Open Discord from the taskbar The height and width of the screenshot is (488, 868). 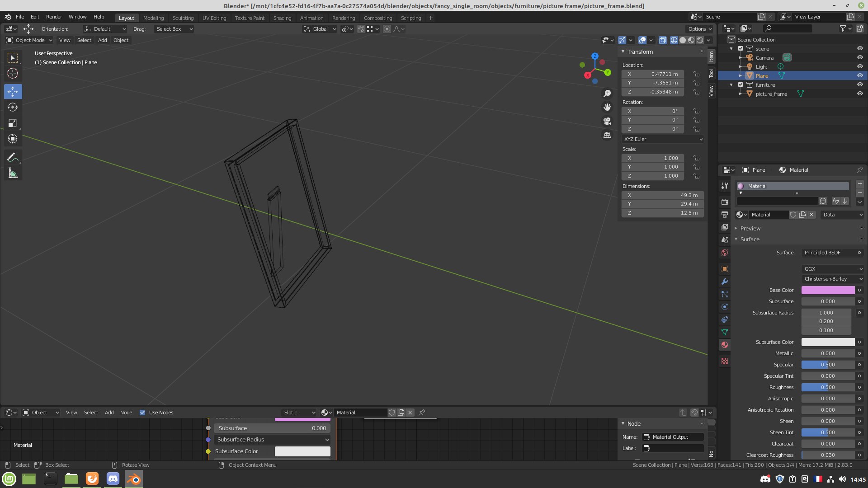pos(113,479)
